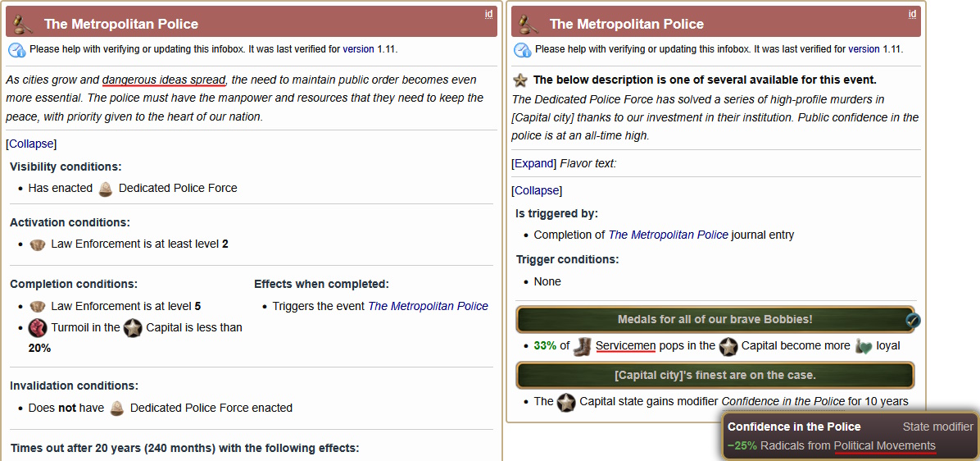This screenshot has width=980, height=461.
Task: Click the gavel icon in left infobox header
Action: click(x=22, y=23)
